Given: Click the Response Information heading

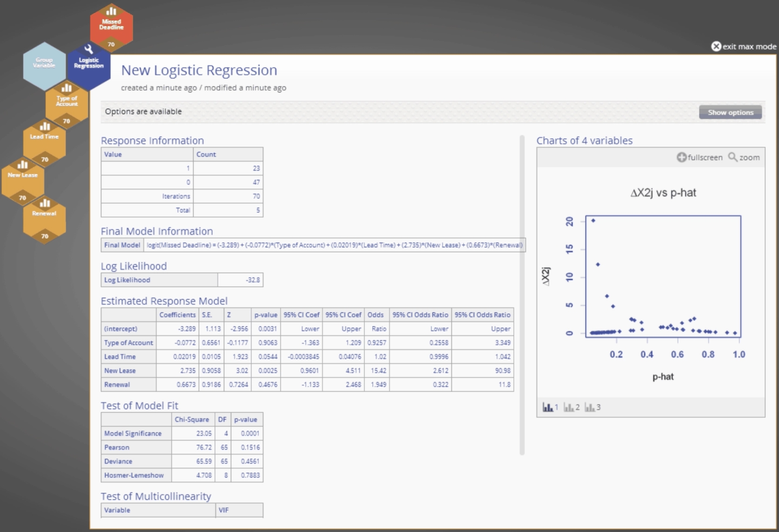Looking at the screenshot, I should 152,140.
